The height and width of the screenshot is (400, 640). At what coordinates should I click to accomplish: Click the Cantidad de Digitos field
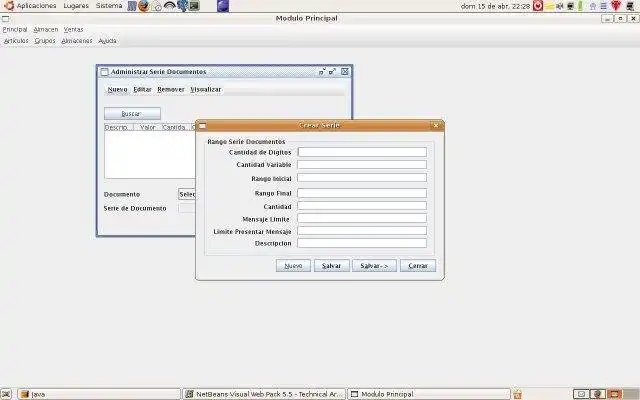click(362, 152)
